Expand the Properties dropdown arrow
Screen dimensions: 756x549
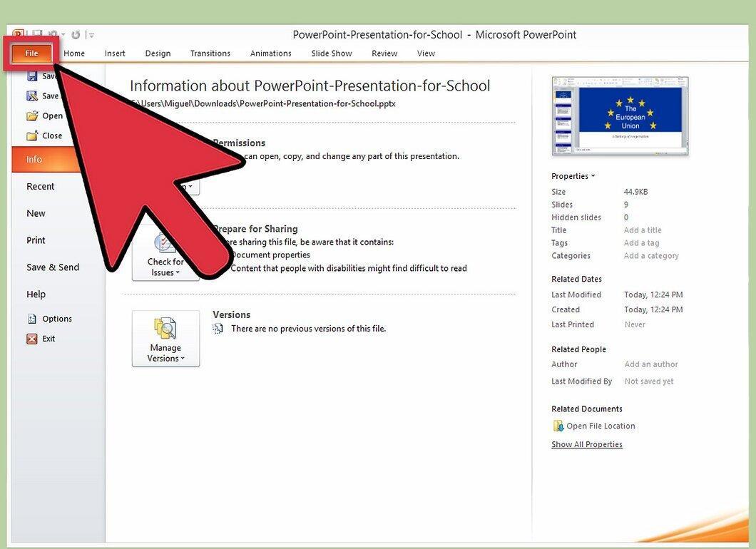(593, 176)
